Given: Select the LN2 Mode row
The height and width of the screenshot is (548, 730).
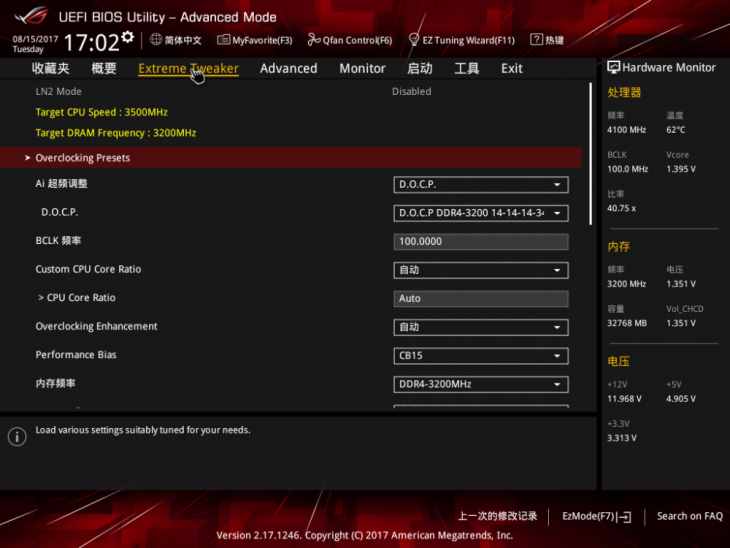Looking at the screenshot, I should pyautogui.click(x=291, y=92).
